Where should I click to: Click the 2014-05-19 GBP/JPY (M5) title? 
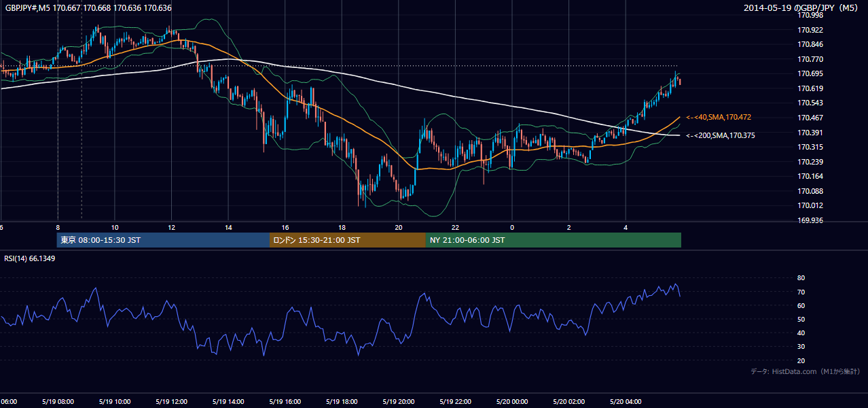click(801, 8)
